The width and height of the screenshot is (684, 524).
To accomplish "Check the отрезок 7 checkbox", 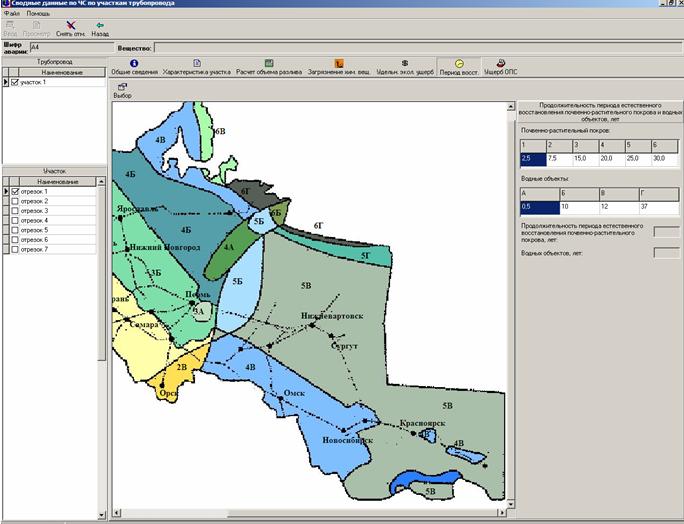I will (x=14, y=249).
